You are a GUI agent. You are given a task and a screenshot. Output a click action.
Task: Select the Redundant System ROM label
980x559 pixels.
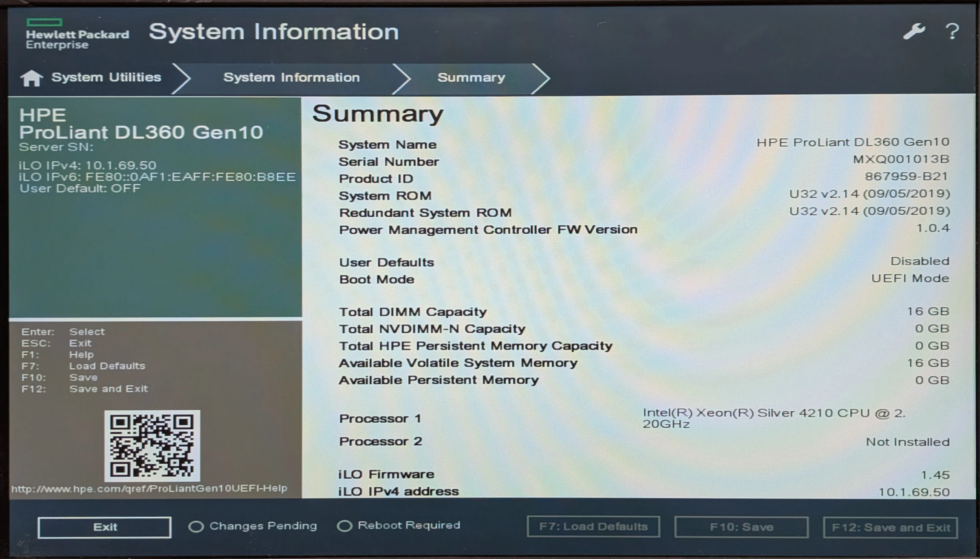point(425,213)
